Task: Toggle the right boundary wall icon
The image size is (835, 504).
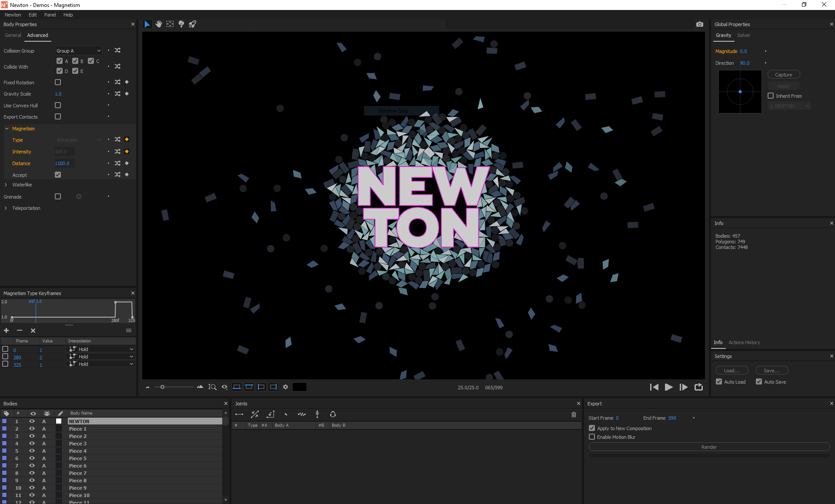Action: 273,387
